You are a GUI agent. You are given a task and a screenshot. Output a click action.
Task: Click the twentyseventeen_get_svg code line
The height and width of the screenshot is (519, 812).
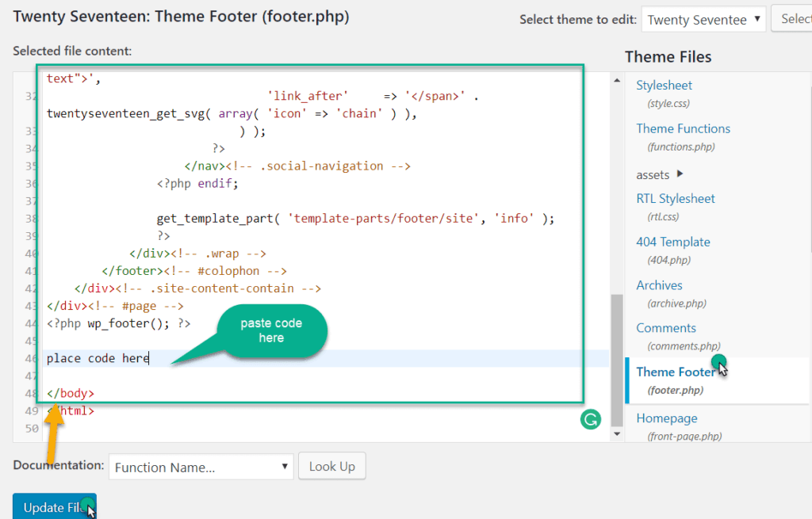click(x=232, y=113)
